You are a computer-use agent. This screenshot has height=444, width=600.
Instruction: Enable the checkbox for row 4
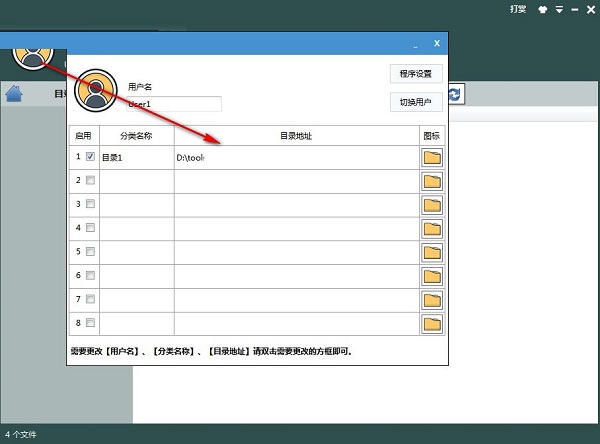coord(90,228)
